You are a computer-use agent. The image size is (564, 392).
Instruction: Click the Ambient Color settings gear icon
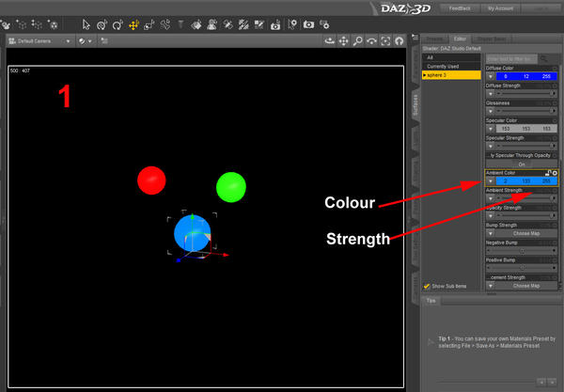tap(555, 173)
